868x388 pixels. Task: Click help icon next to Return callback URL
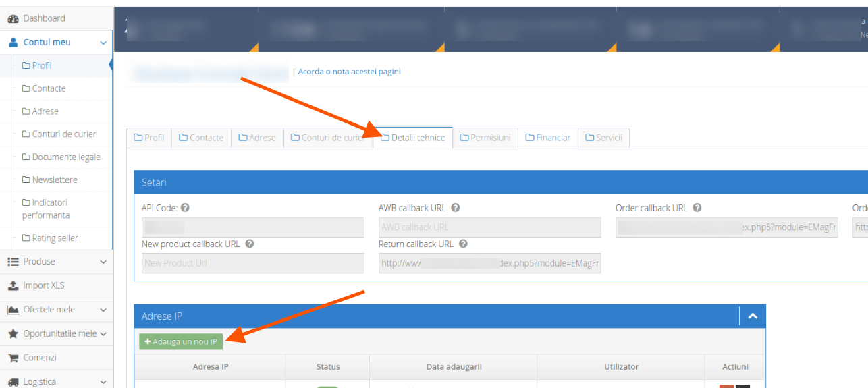click(x=463, y=244)
